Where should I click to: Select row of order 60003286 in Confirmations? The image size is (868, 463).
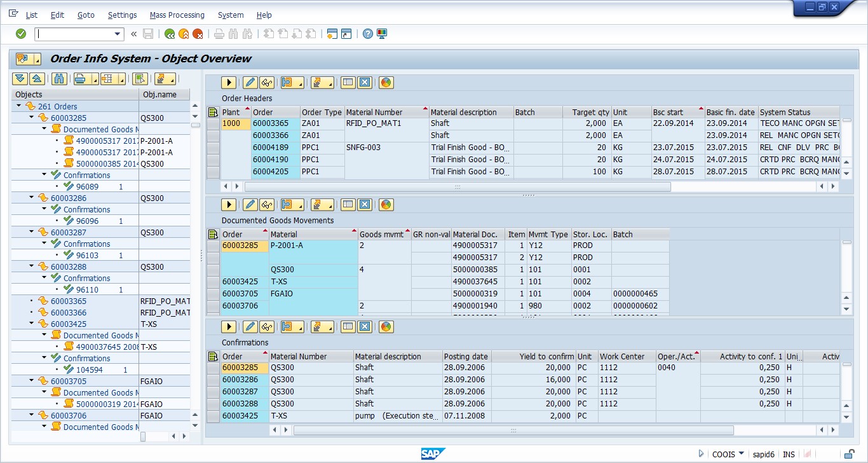(214, 380)
